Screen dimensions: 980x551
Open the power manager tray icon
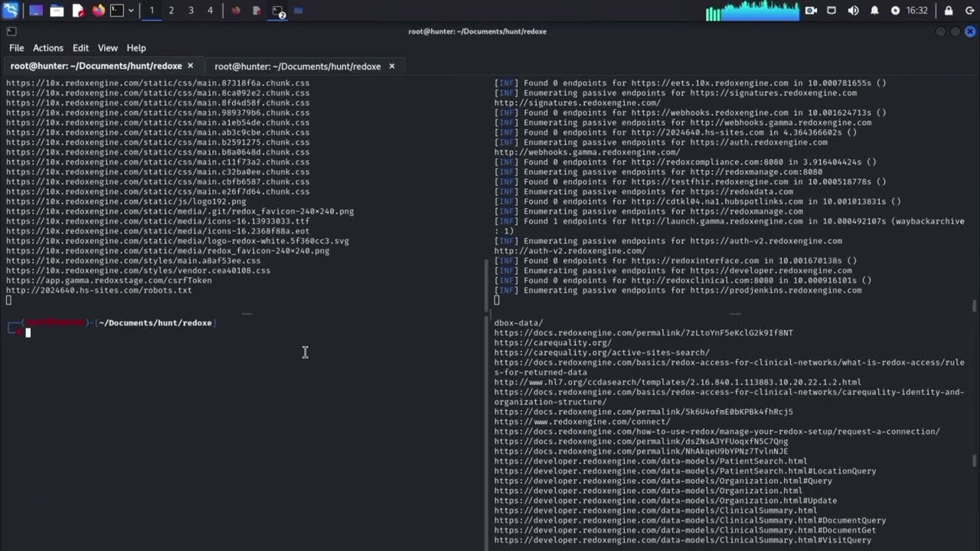(x=895, y=11)
